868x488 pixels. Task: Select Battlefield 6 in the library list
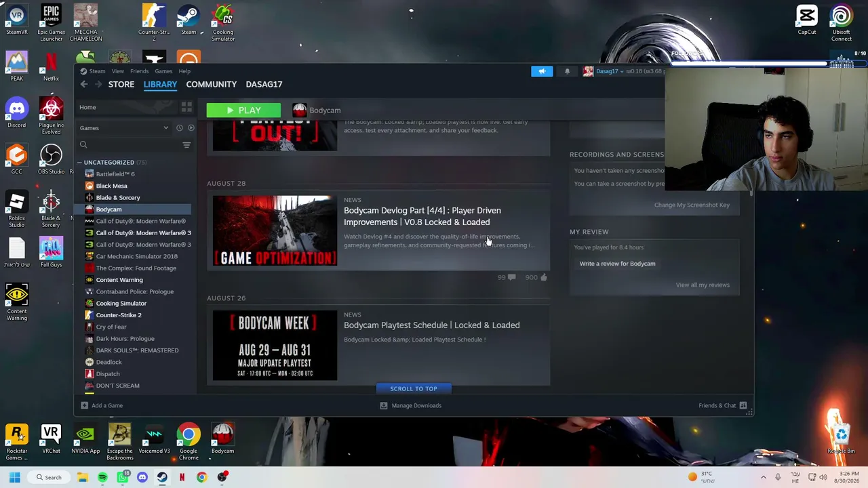(x=115, y=174)
